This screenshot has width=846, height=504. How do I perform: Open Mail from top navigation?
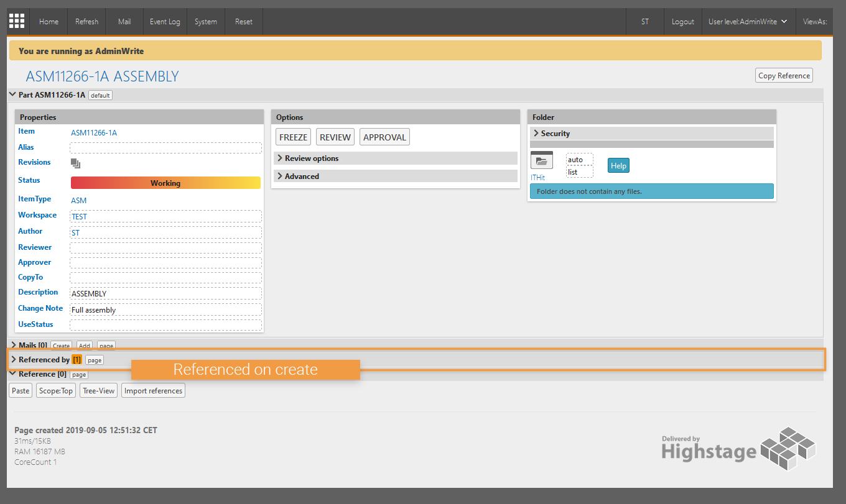[x=124, y=21]
